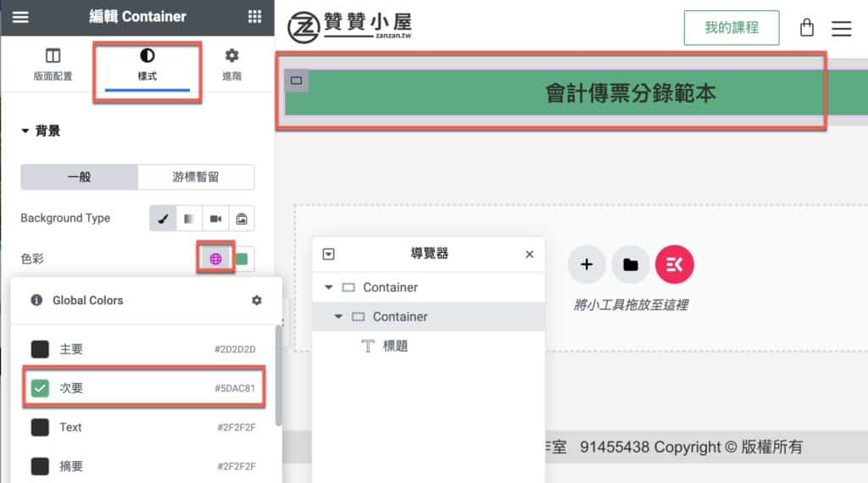Click the container handle icon on green section
868x483 pixels.
pyautogui.click(x=297, y=80)
